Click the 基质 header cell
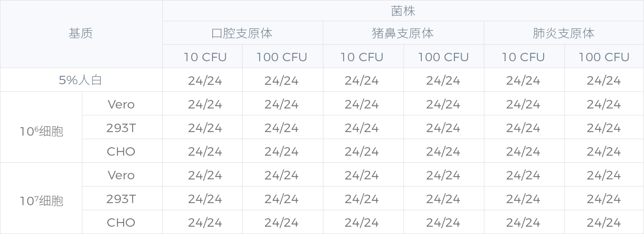This screenshot has width=644, height=234. (80, 33)
